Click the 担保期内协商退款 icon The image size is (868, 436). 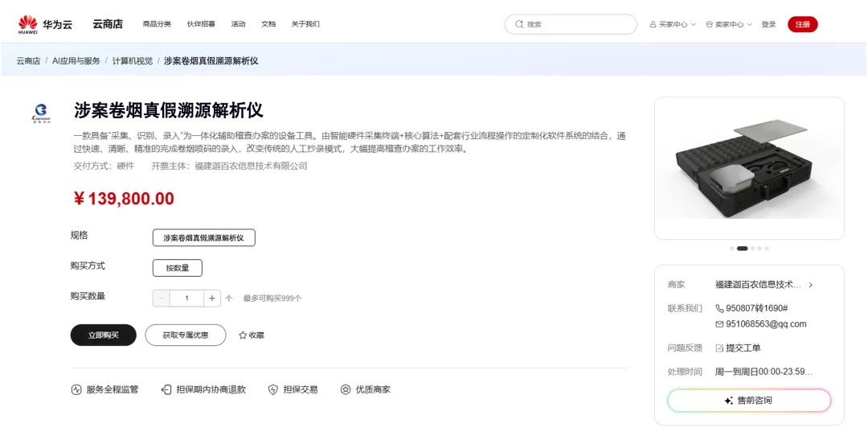coord(166,389)
